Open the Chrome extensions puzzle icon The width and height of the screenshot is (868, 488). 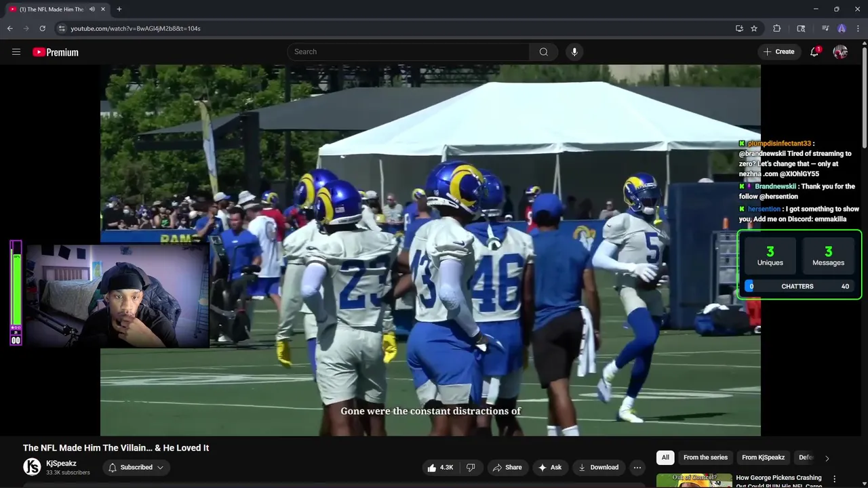coord(777,28)
